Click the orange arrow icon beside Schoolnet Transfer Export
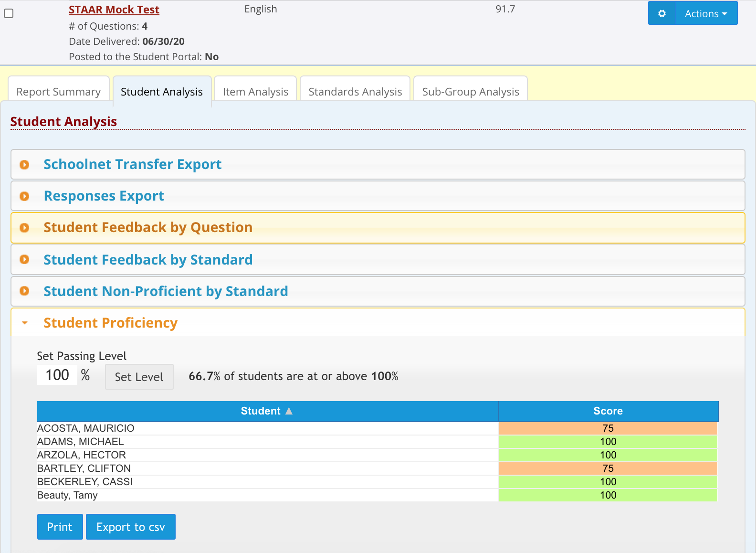 click(x=24, y=165)
